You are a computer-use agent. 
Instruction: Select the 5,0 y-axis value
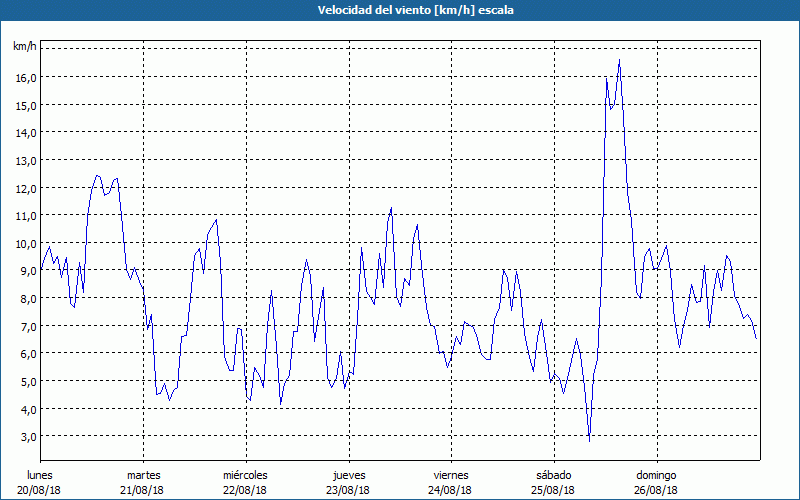coord(28,382)
